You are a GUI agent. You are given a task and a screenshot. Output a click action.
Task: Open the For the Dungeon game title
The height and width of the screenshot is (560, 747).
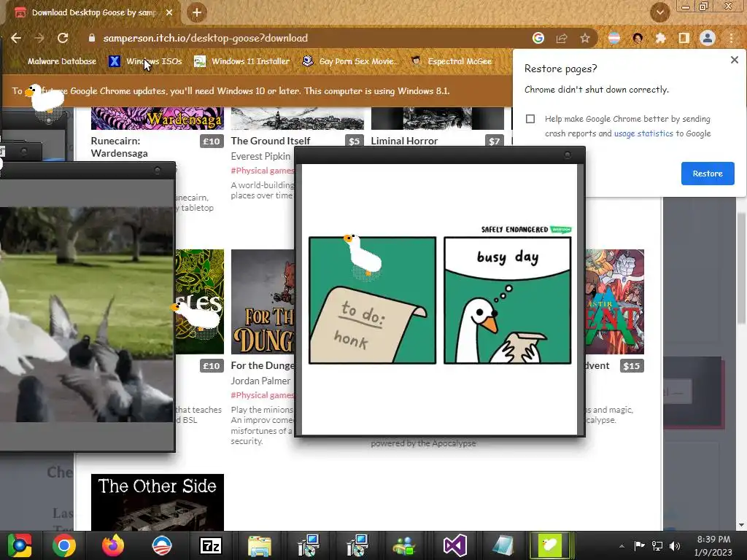263,366
